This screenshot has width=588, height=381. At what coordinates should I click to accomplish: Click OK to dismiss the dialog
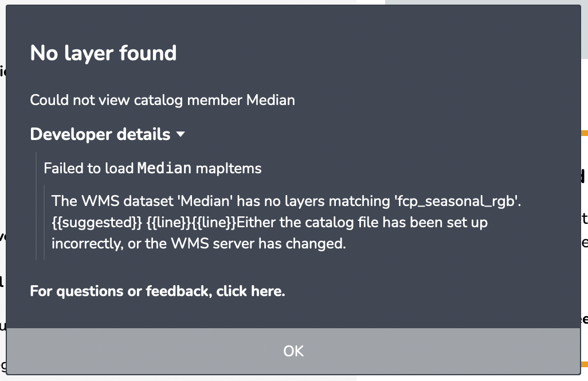pyautogui.click(x=293, y=351)
